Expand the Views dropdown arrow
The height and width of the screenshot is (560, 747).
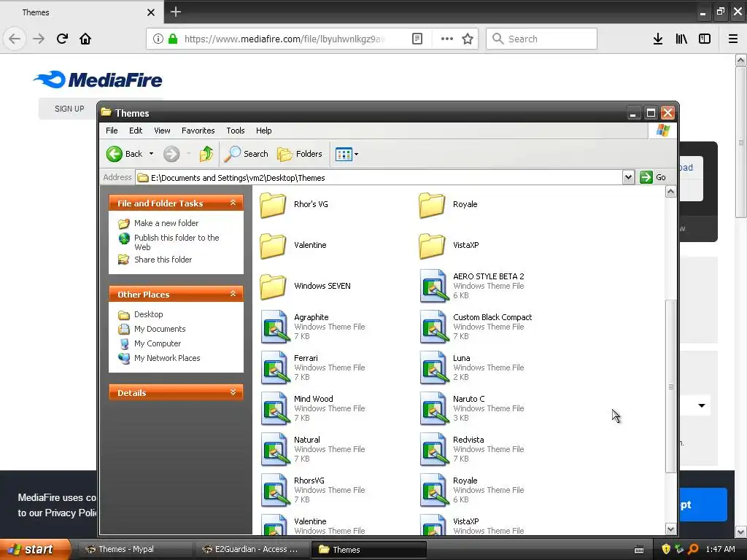pos(356,155)
